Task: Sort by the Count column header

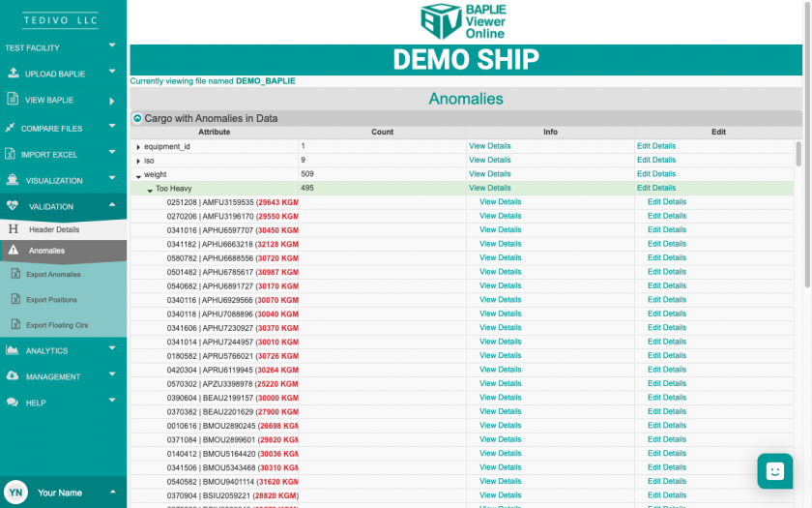Action: (382, 133)
